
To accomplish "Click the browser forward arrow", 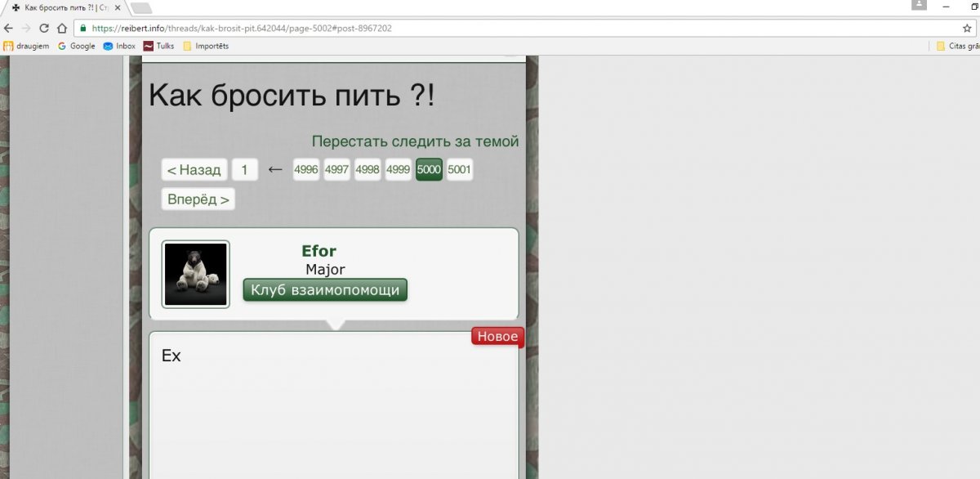I will click(x=26, y=27).
